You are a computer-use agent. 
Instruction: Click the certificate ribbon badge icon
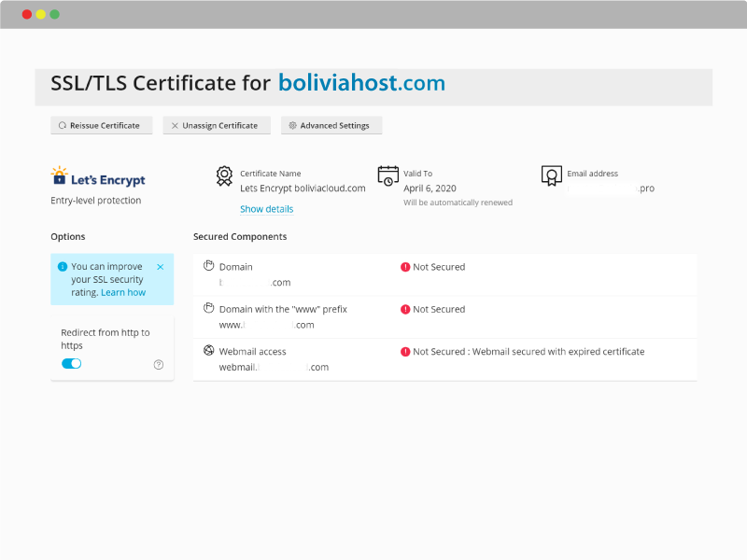[224, 176]
